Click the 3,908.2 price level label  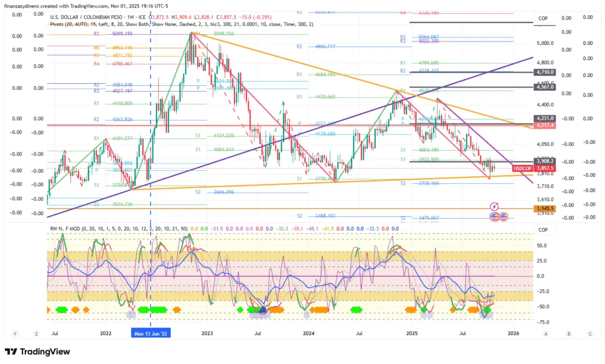click(544, 161)
